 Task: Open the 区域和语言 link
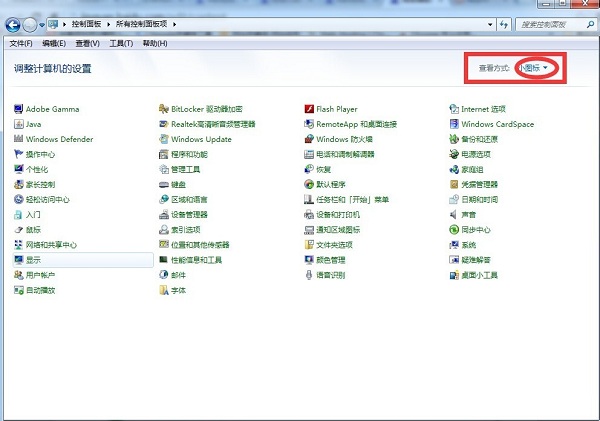(x=189, y=199)
